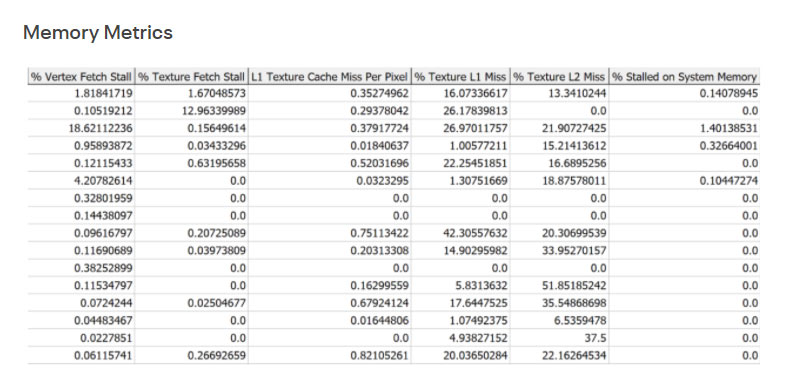
Task: Select the 1.81841719 first row cell
Action: click(81, 94)
